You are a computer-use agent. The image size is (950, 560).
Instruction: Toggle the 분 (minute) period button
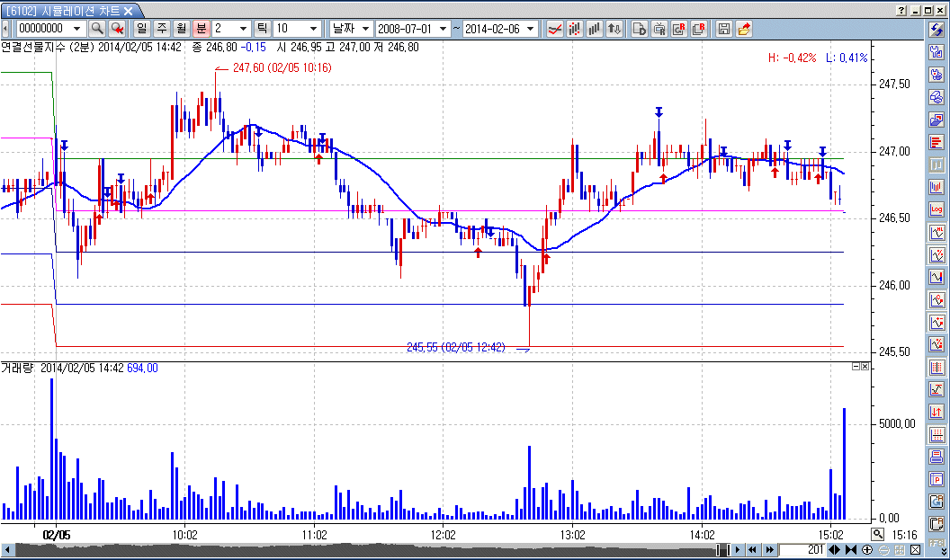pos(201,29)
